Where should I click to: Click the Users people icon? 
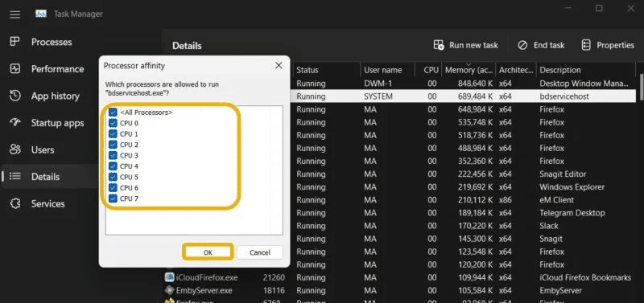pos(15,149)
